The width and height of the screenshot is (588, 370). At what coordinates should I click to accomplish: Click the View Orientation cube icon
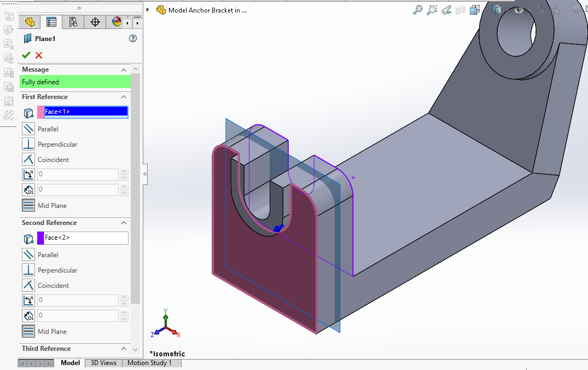tap(475, 10)
